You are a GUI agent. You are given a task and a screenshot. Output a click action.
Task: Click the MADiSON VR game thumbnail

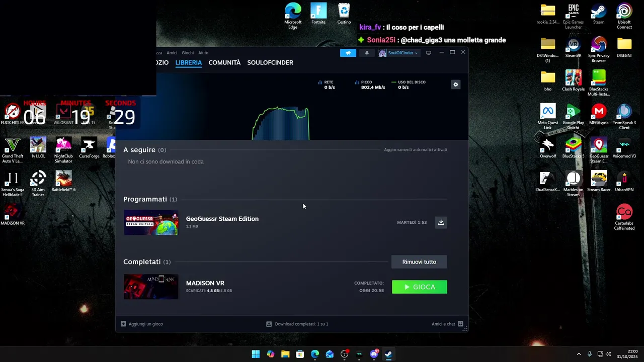coord(151,287)
